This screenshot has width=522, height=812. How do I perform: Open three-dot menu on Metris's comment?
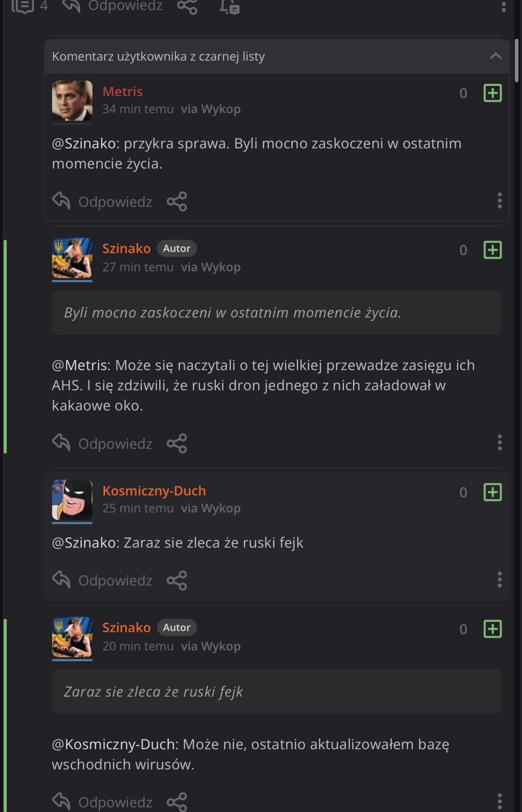point(499,200)
